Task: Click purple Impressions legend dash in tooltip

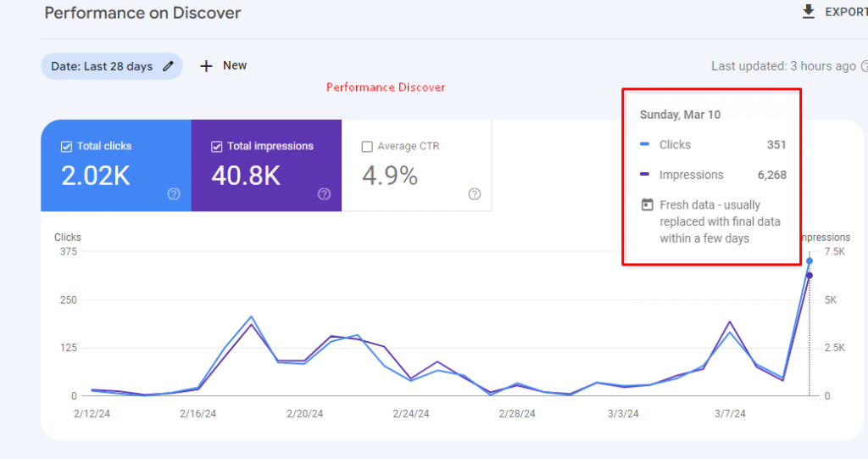Action: tap(645, 176)
